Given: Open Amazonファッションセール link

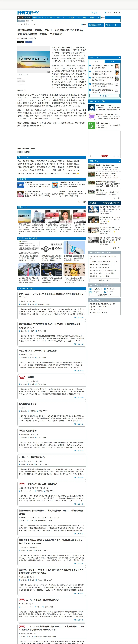Looking at the screenshot, I should [x=106, y=114].
